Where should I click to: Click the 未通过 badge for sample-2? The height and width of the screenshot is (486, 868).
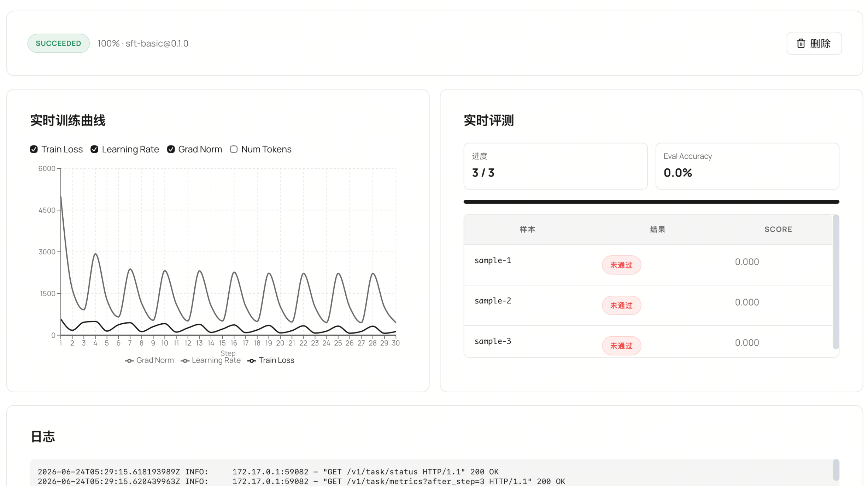coord(621,305)
